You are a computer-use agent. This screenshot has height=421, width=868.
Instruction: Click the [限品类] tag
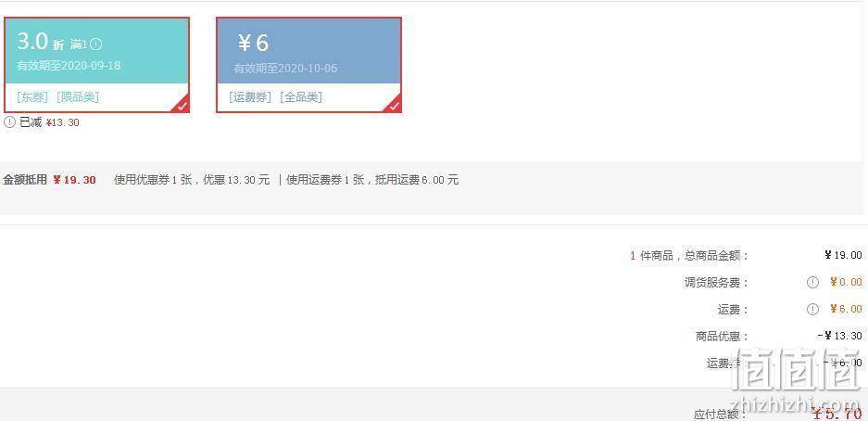(x=78, y=97)
